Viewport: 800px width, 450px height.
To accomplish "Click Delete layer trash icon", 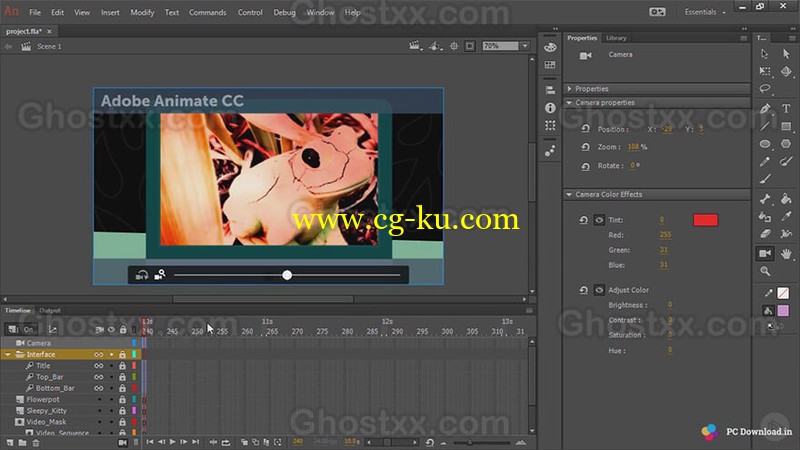I will pyautogui.click(x=36, y=443).
